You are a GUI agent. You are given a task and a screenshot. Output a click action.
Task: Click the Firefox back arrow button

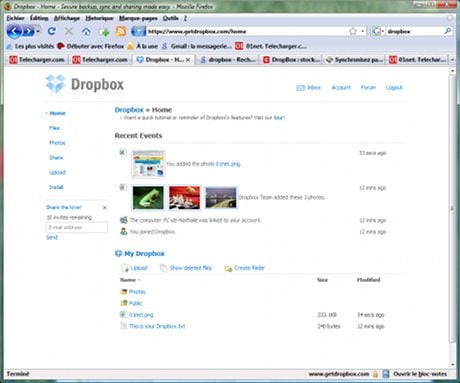[14, 32]
